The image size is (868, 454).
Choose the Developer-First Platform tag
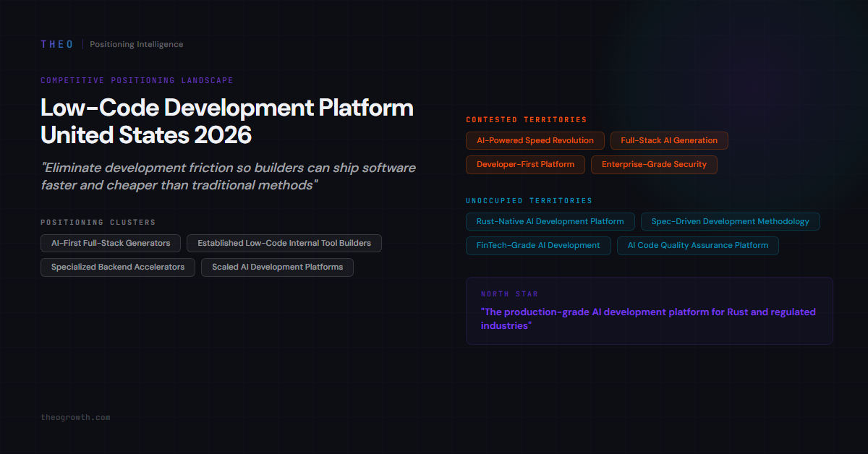point(526,164)
